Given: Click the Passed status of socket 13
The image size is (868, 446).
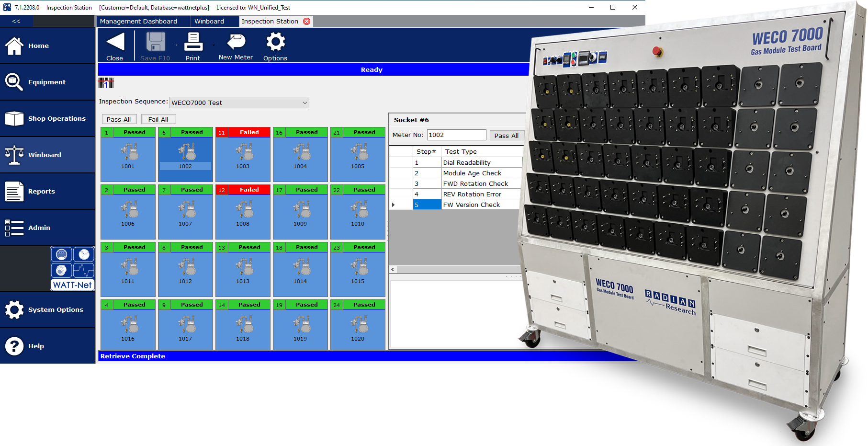Looking at the screenshot, I should 249,247.
